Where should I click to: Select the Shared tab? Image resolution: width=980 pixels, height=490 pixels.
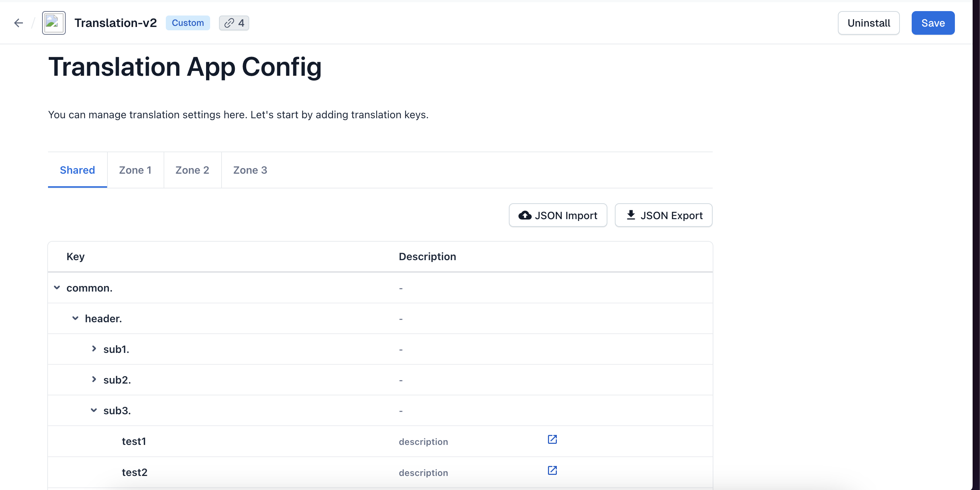coord(77,170)
